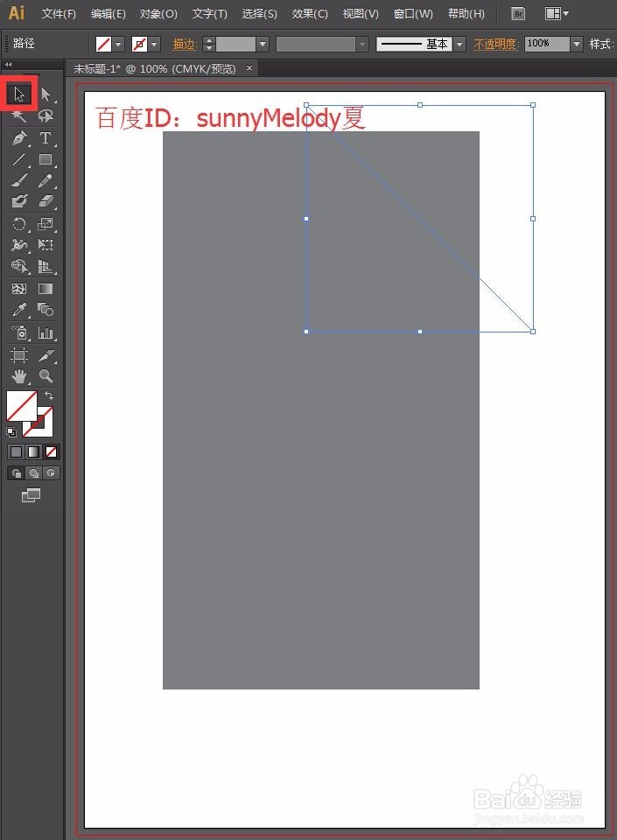
Task: Activate the Eraser tool
Action: [46, 201]
